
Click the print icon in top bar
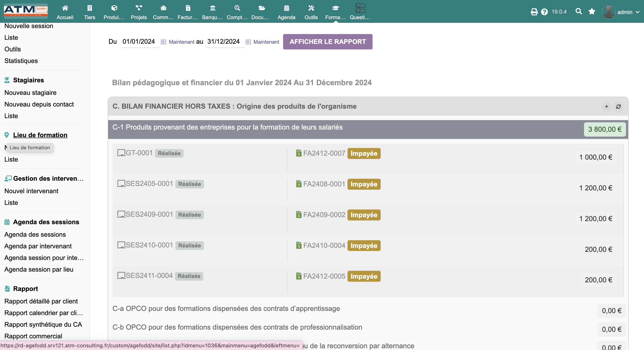[x=534, y=12]
